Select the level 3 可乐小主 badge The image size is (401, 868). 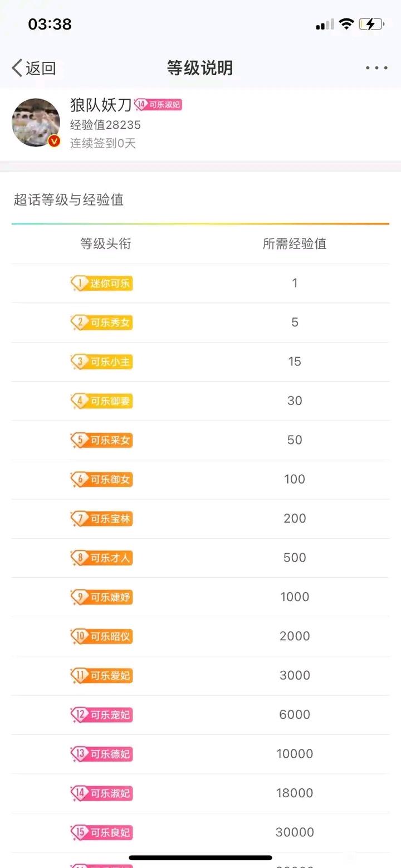point(101,362)
